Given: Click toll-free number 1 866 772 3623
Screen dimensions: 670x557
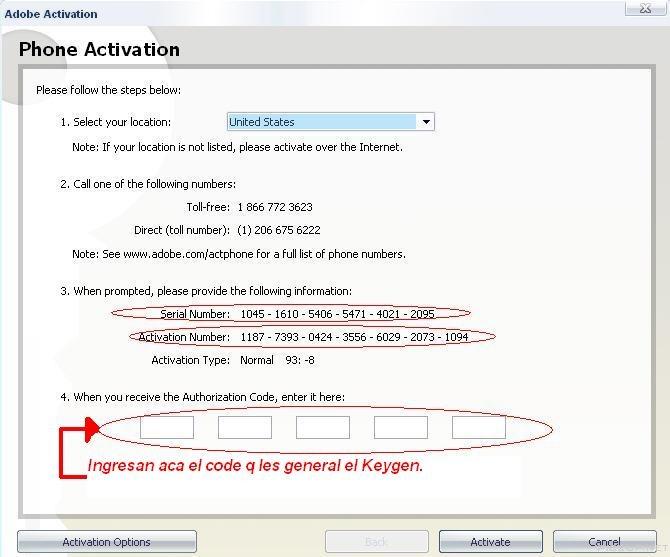Looking at the screenshot, I should tap(275, 207).
